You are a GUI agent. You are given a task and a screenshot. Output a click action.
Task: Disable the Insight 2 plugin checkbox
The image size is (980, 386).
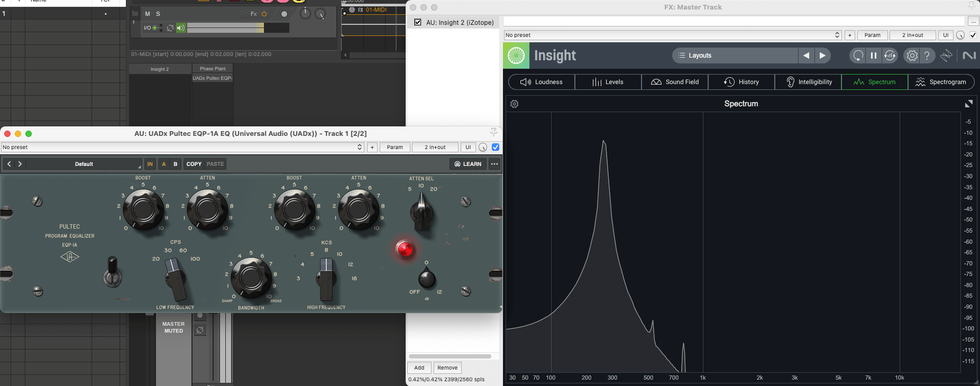[x=418, y=22]
